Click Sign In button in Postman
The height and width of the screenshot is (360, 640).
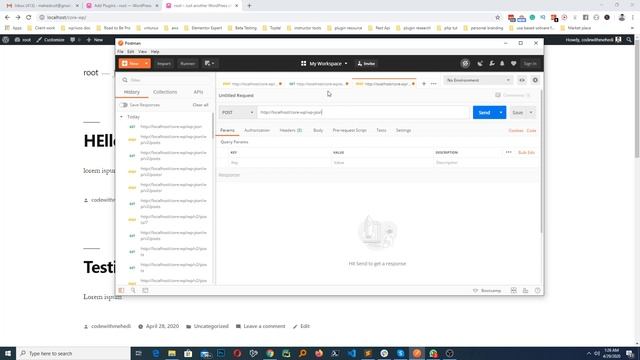click(x=530, y=64)
